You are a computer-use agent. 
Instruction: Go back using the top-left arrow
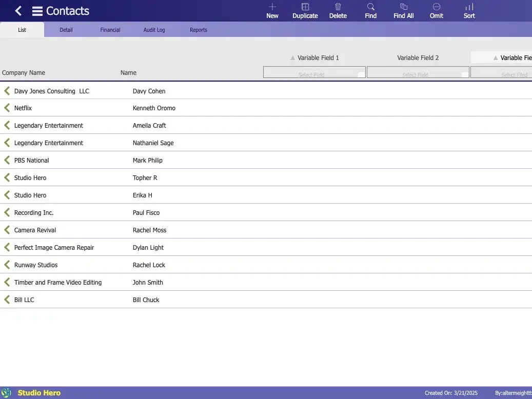tap(18, 11)
